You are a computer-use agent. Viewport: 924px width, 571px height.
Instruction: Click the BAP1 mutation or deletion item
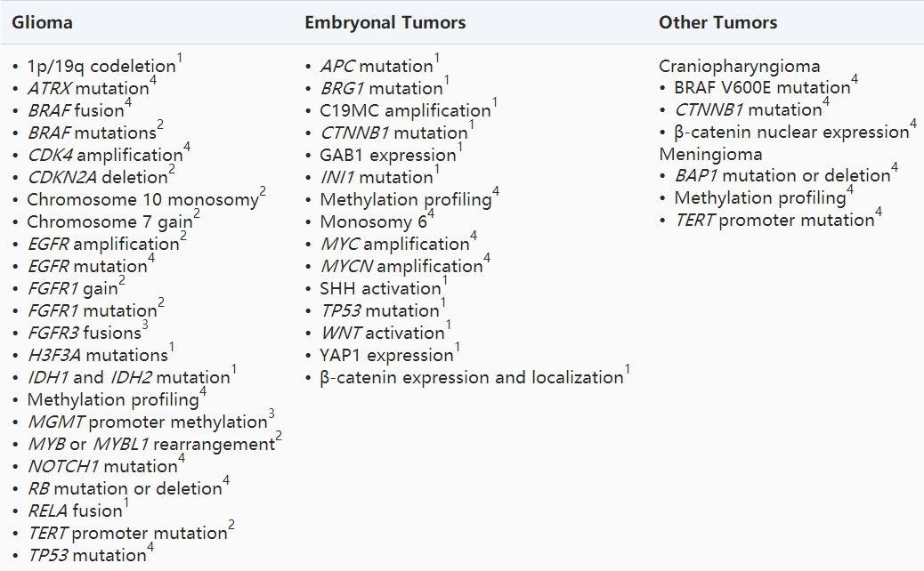point(782,176)
